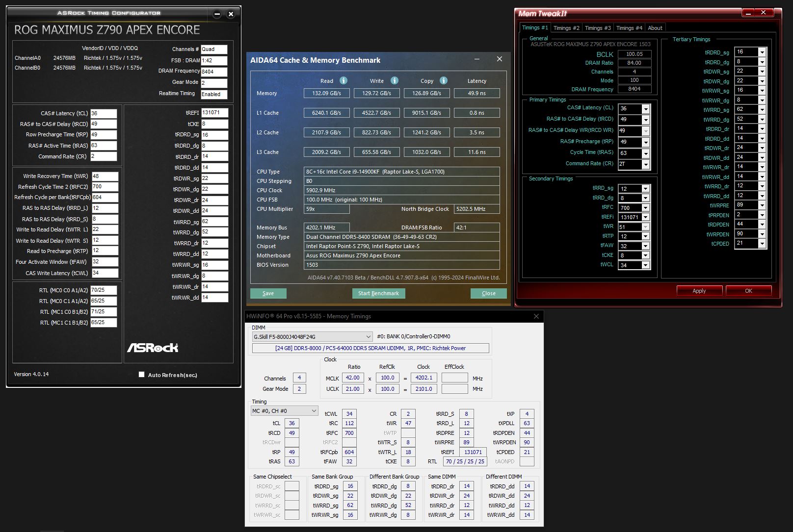The image size is (793, 532).
Task: Switch to the Timings #3 tab
Action: tap(598, 28)
